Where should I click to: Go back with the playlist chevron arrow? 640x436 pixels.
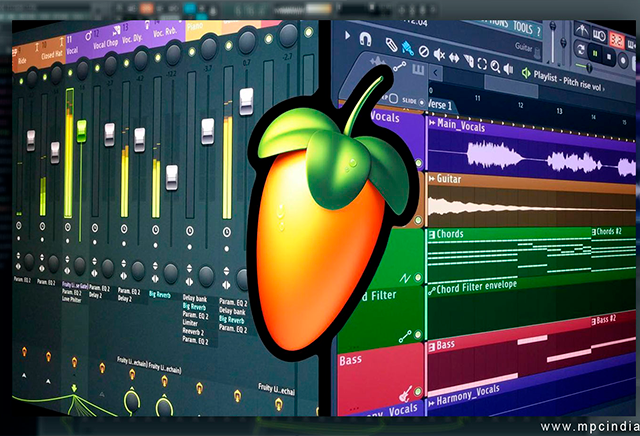[x=436, y=73]
